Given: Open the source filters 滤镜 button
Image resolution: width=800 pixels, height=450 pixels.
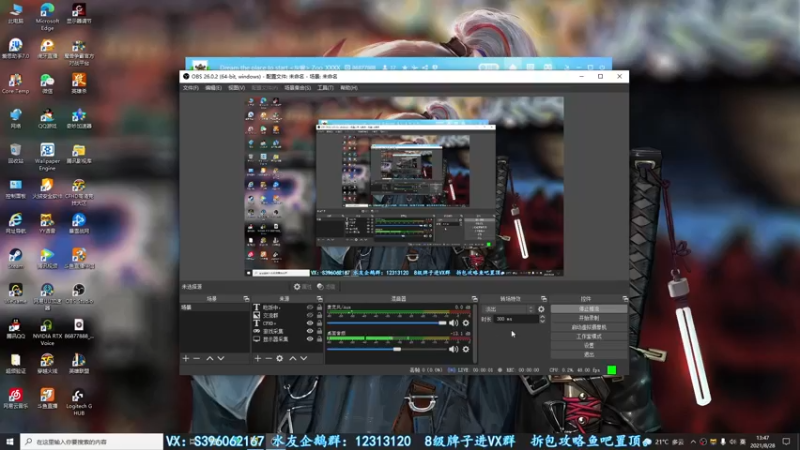Looking at the screenshot, I should tap(326, 287).
